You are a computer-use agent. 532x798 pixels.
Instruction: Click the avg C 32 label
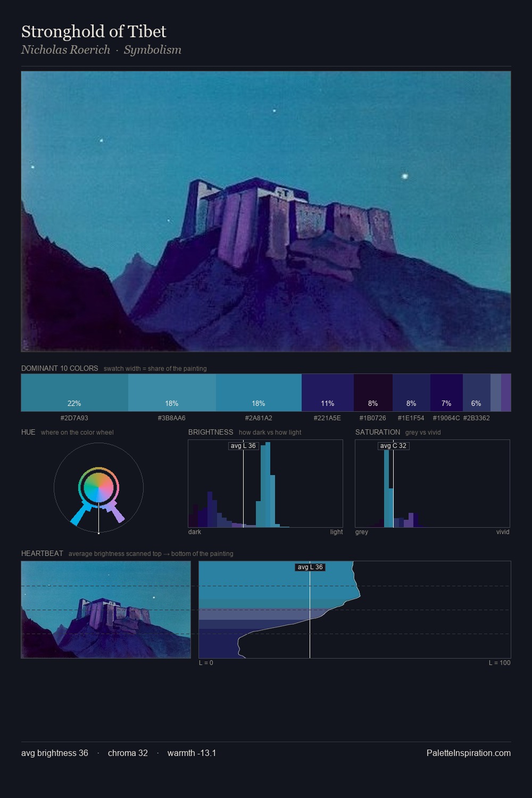393,446
